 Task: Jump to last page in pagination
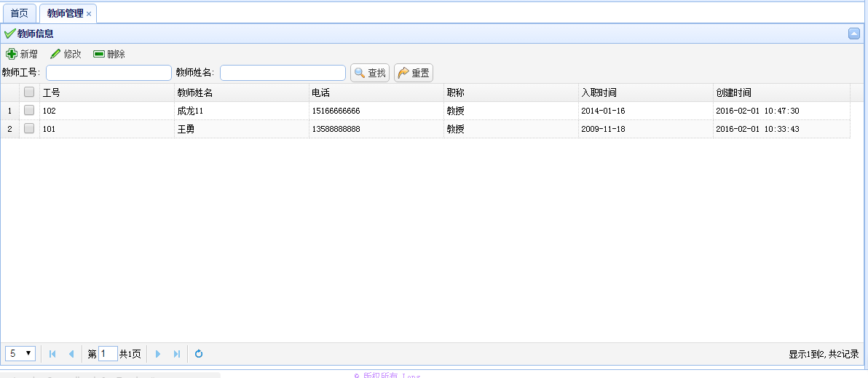pos(176,354)
